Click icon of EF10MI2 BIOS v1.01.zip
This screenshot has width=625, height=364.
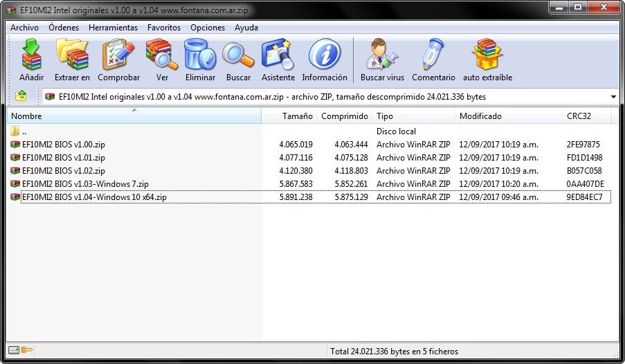[x=15, y=157]
